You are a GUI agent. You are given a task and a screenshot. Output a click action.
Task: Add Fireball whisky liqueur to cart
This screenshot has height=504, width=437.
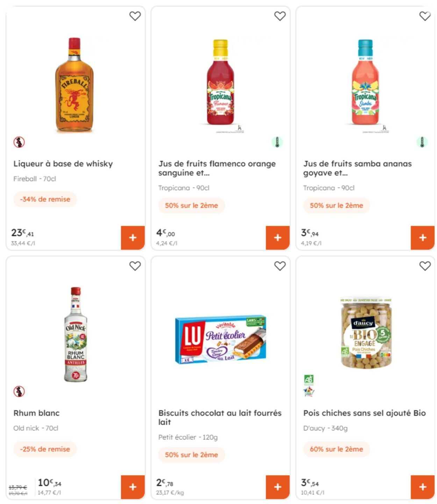tap(132, 237)
